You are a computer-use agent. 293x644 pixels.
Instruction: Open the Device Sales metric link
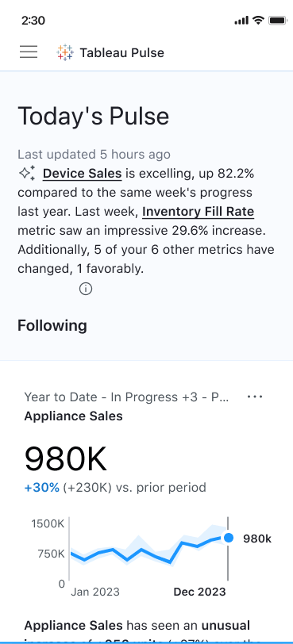click(x=83, y=174)
